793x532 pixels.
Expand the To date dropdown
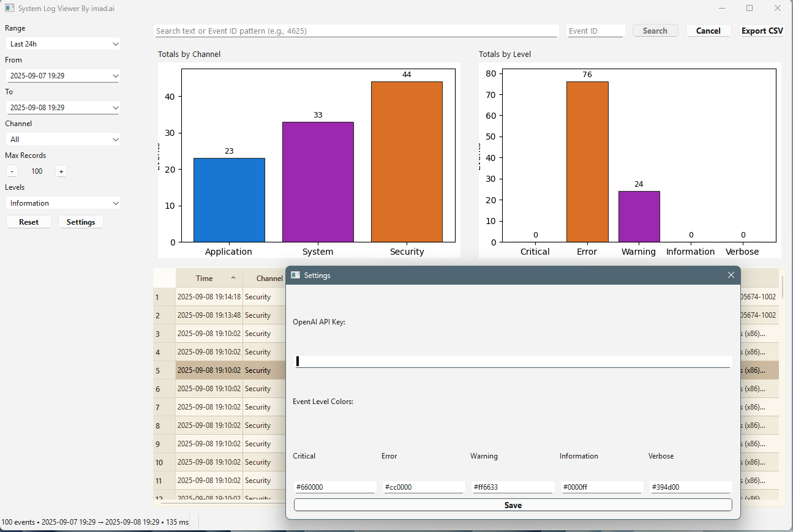coord(63,108)
